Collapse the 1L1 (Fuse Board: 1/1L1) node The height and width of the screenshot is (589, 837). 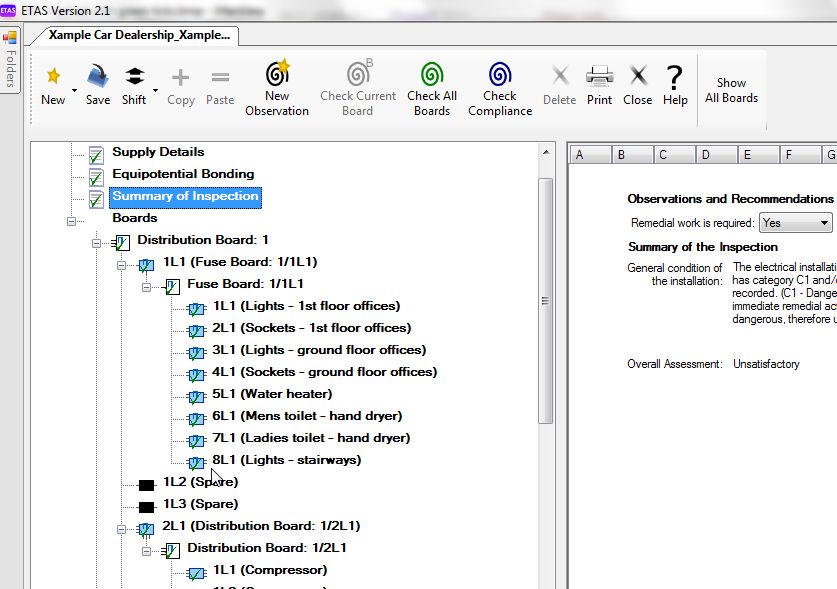click(x=121, y=265)
